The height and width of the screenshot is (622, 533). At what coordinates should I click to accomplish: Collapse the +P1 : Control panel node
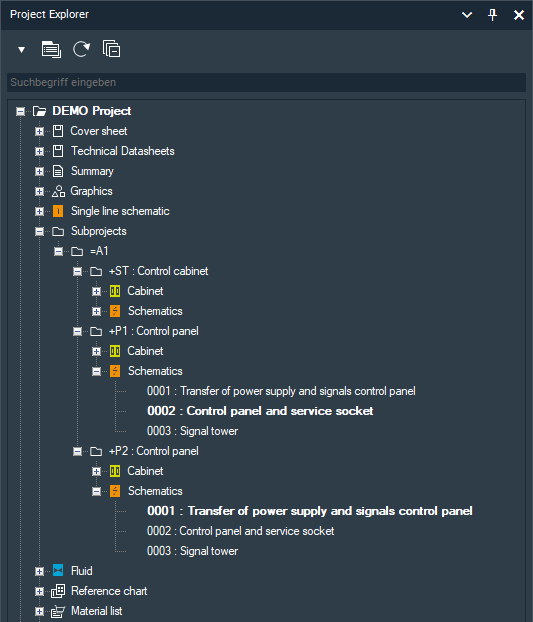(x=77, y=331)
